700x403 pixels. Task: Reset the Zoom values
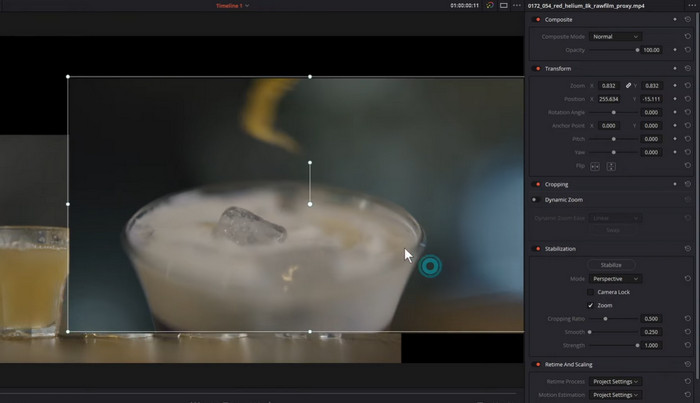(688, 86)
